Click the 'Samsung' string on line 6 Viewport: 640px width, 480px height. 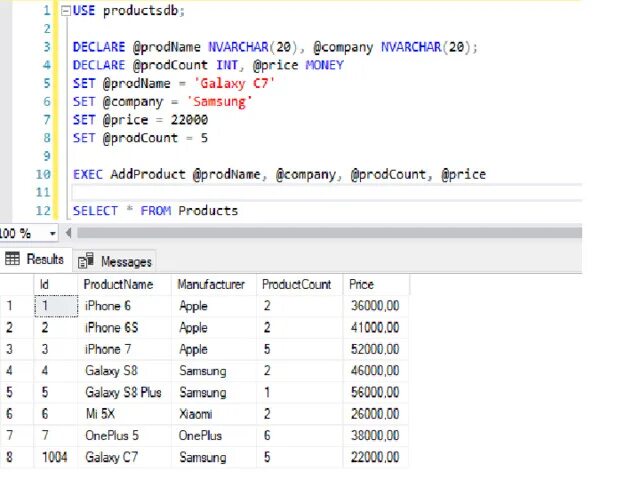(219, 102)
